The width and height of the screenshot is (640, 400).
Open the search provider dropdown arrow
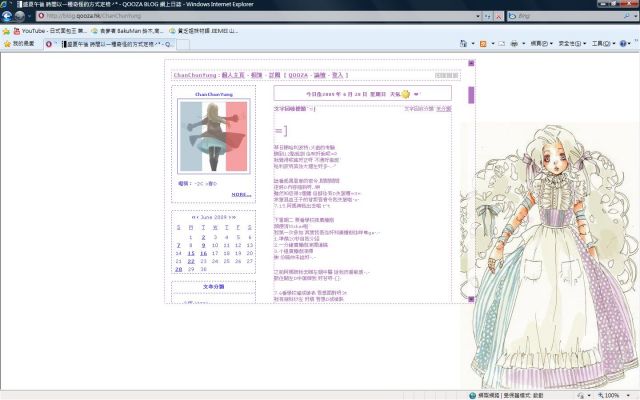[636, 16]
